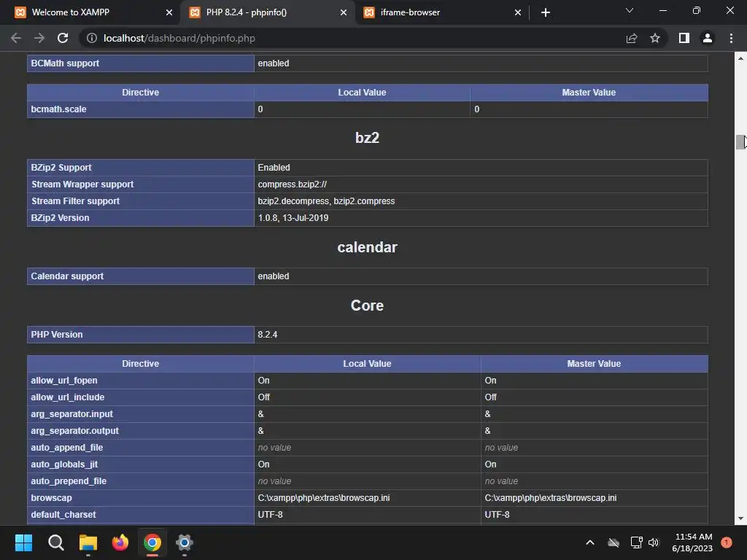This screenshot has width=747, height=560.
Task: Select BZip2 Version 1.0.8, 13-Jul-2019
Action: point(293,217)
